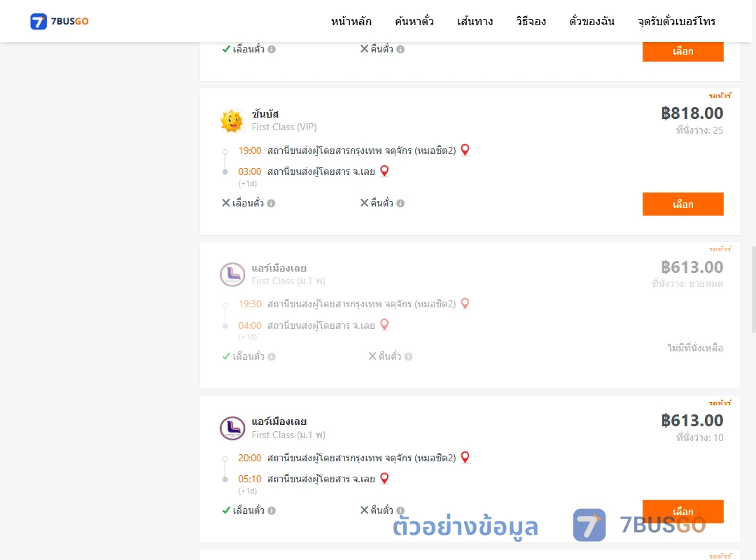
Task: Click รถทัวร์ tag on ซันบัส card
Action: [x=720, y=95]
